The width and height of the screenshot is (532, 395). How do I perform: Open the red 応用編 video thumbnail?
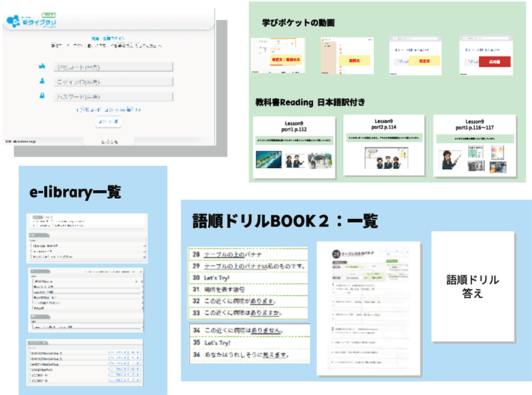[485, 55]
